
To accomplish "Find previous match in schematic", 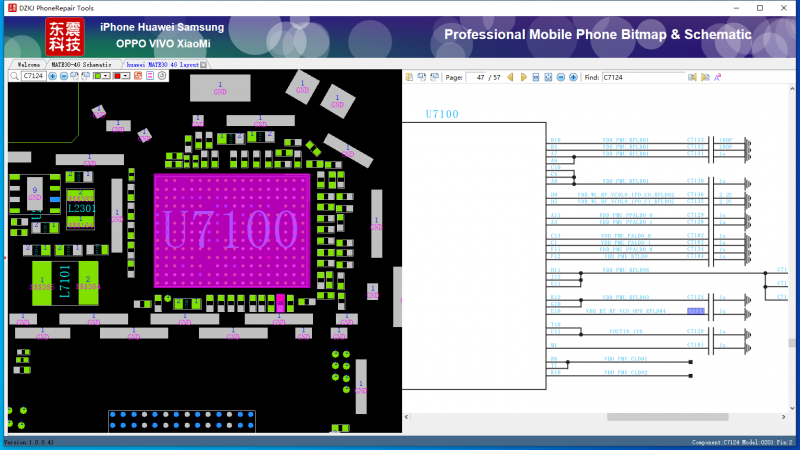I will 692,76.
